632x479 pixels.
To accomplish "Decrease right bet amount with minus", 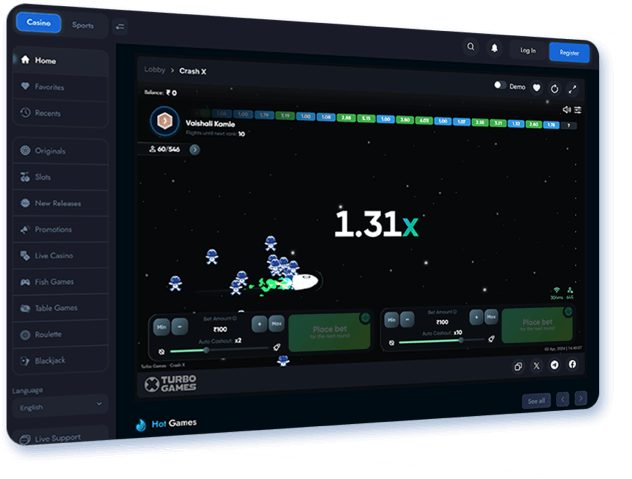I will click(x=407, y=319).
